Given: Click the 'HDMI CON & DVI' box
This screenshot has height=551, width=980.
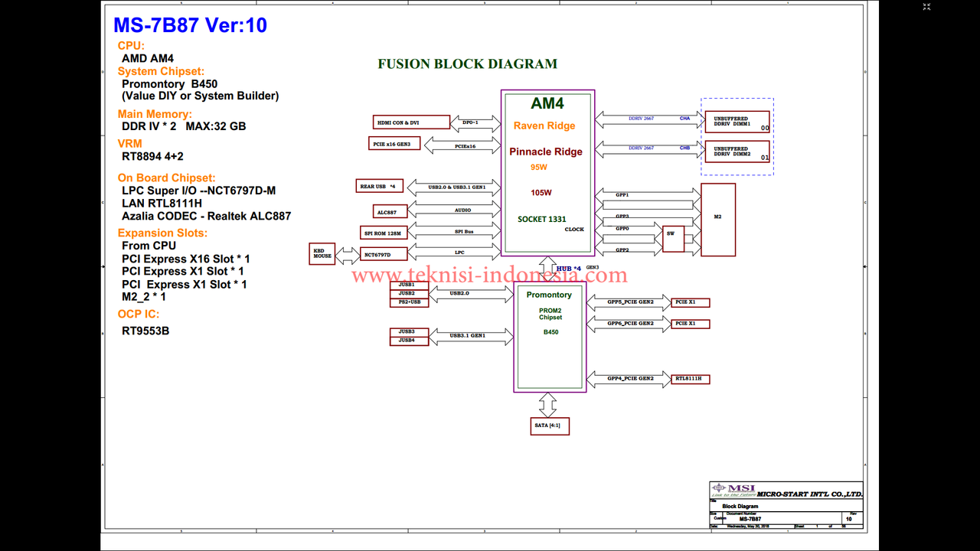Looking at the screenshot, I should pyautogui.click(x=411, y=122).
